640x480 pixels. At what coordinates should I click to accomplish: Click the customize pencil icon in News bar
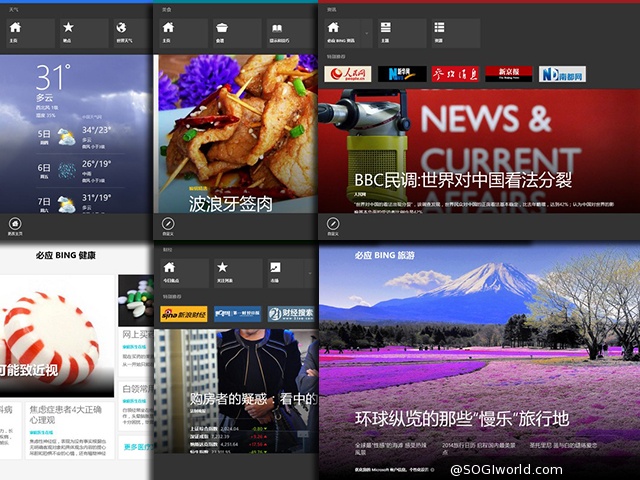click(333, 224)
